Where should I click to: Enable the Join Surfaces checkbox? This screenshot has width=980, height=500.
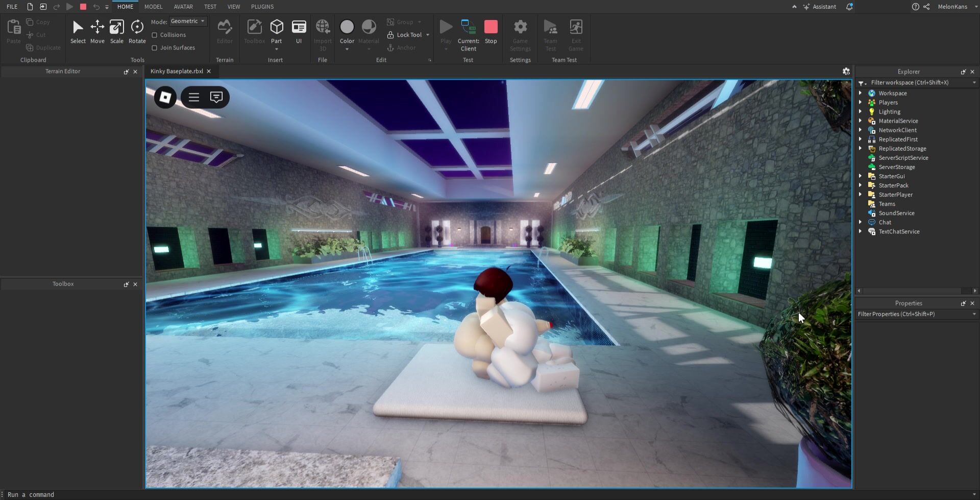pyautogui.click(x=154, y=47)
